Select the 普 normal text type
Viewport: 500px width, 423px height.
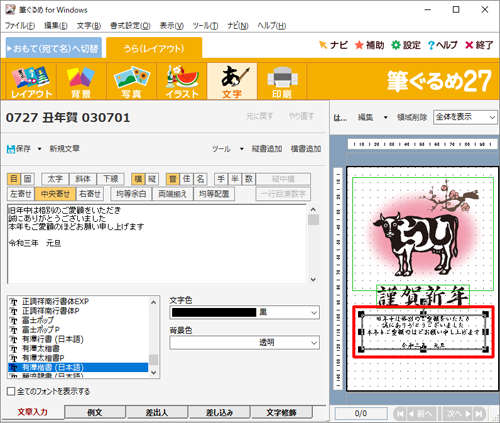pyautogui.click(x=173, y=179)
